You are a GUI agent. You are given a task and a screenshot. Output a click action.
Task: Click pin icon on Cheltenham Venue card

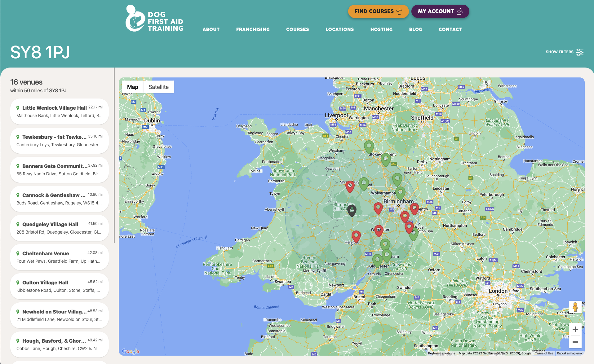(18, 253)
